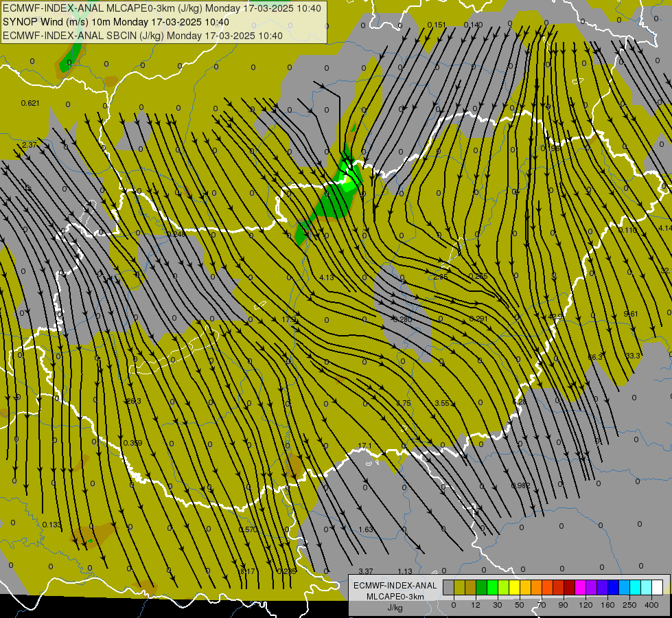Click the ECMWF SBCIN title line

click(x=143, y=36)
